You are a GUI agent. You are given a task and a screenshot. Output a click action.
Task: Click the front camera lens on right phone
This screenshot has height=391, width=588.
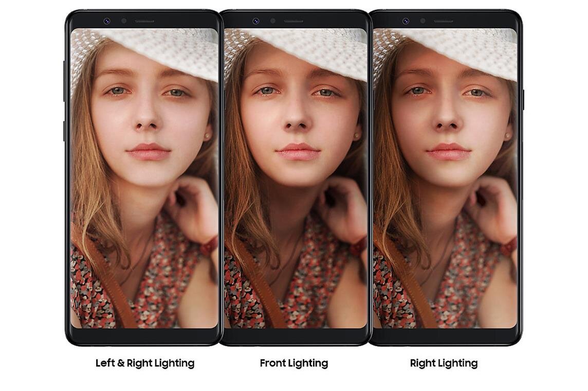pos(406,21)
